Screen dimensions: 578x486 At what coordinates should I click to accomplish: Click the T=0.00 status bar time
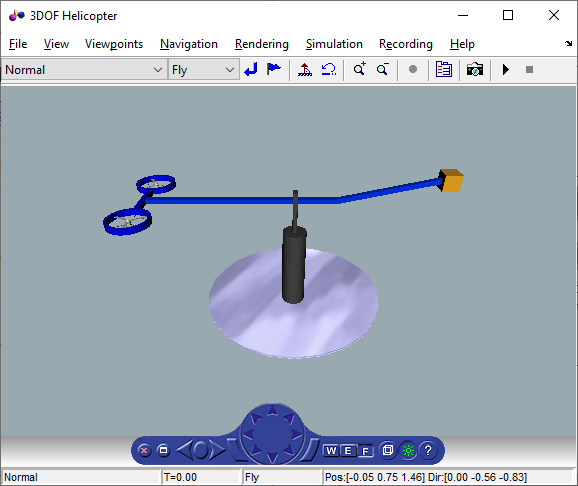pyautogui.click(x=180, y=477)
